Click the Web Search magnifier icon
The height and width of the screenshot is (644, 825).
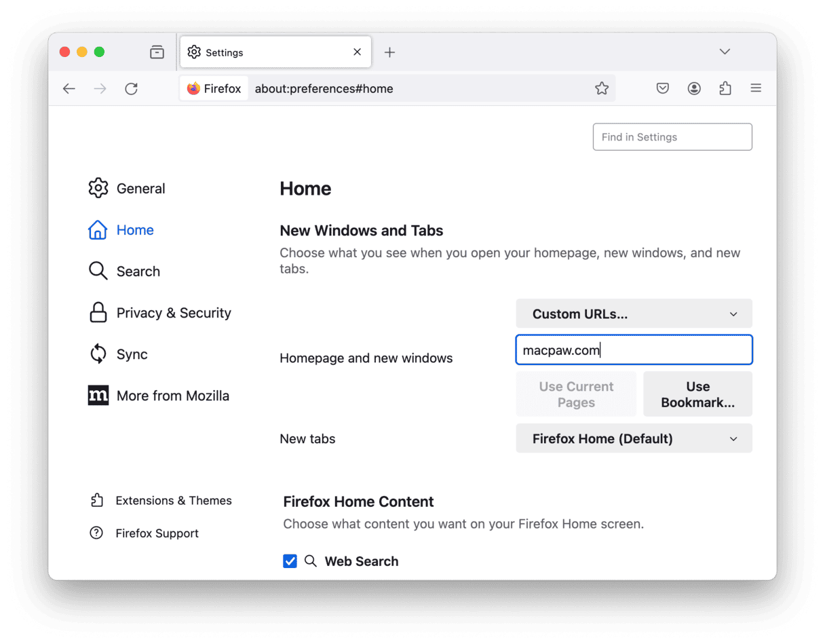(x=311, y=561)
